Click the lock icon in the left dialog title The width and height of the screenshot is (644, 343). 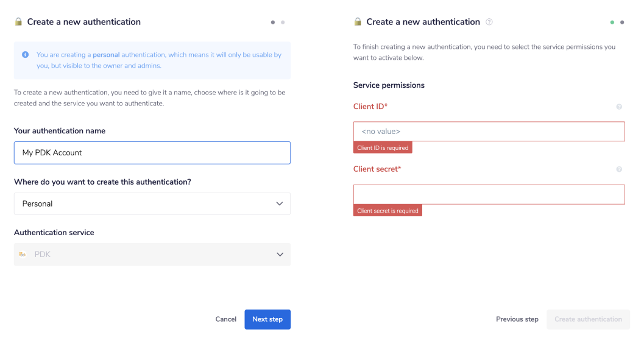click(x=18, y=22)
